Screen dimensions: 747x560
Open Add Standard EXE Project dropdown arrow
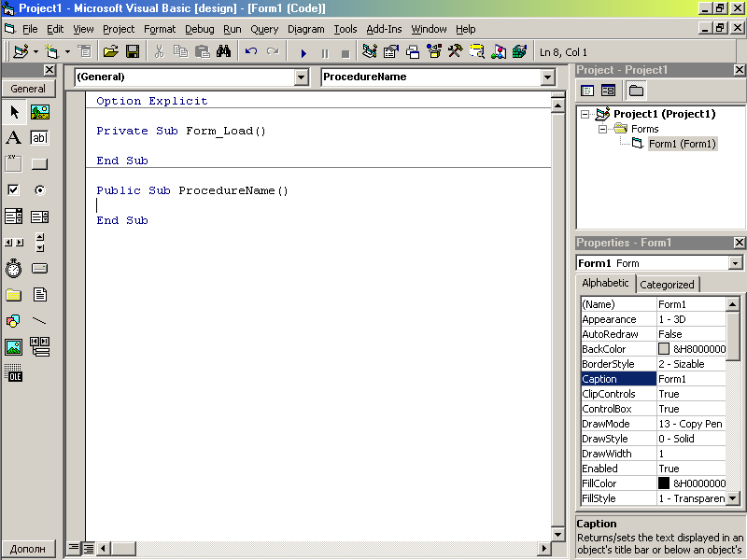click(35, 51)
